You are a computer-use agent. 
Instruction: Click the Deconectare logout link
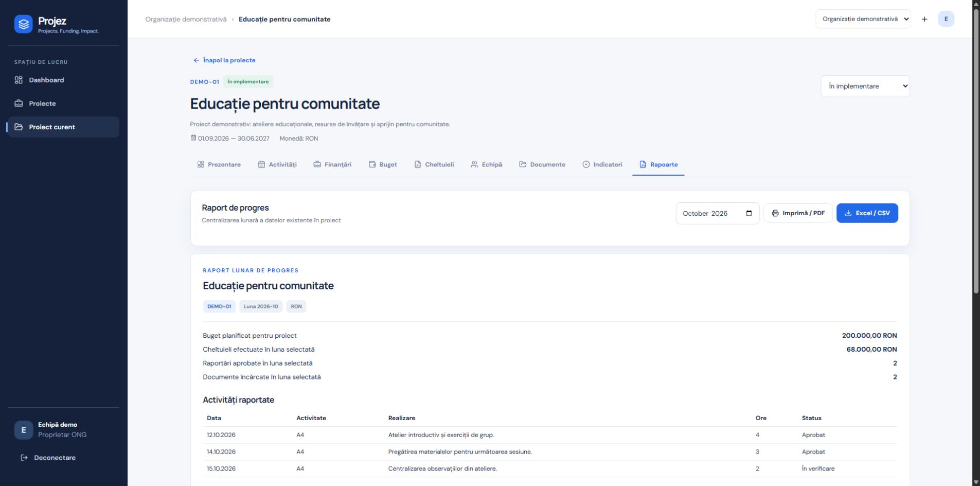48,458
